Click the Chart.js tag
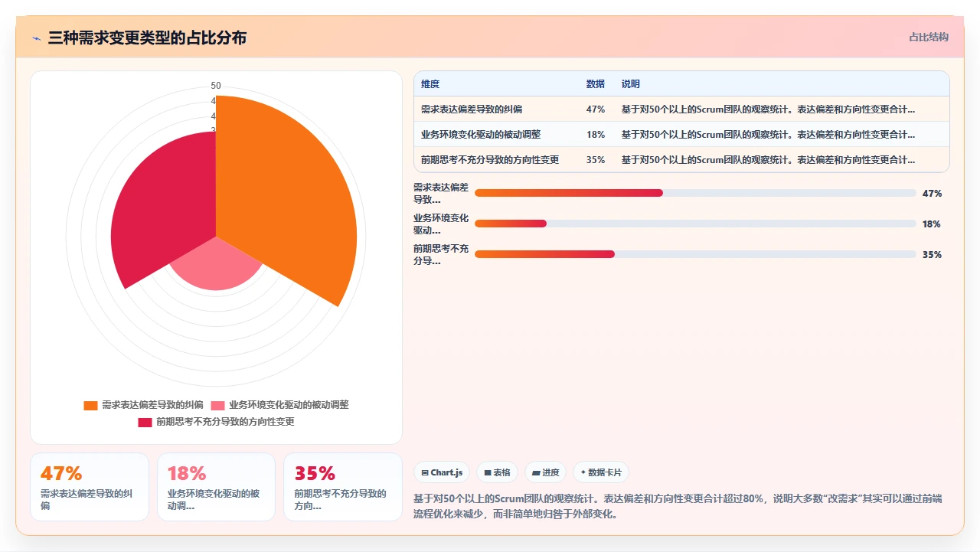The width and height of the screenshot is (980, 552). point(442,472)
